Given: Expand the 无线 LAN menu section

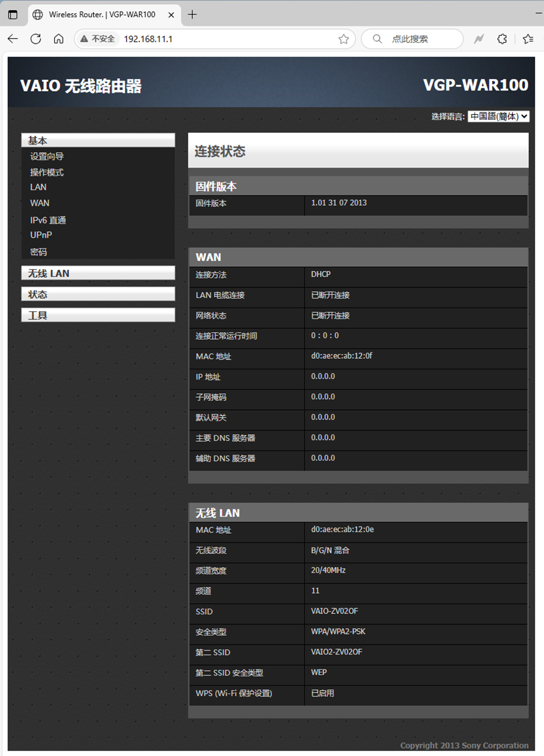Looking at the screenshot, I should pyautogui.click(x=98, y=273).
